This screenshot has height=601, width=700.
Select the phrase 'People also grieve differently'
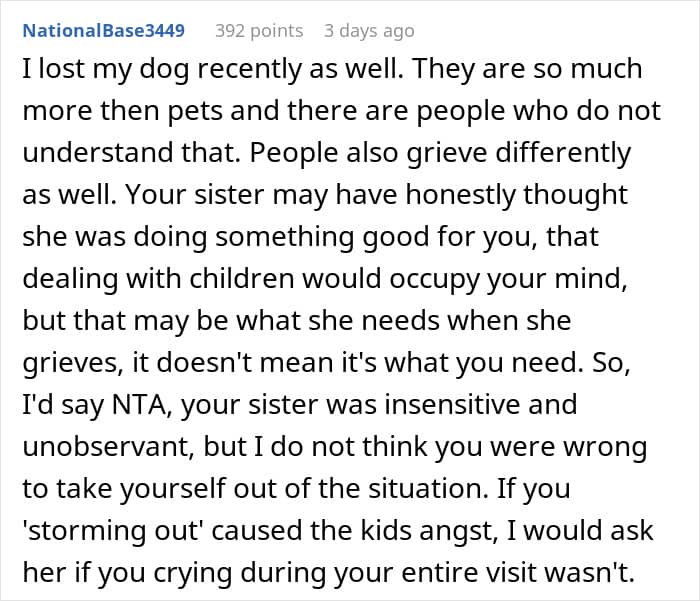point(440,153)
